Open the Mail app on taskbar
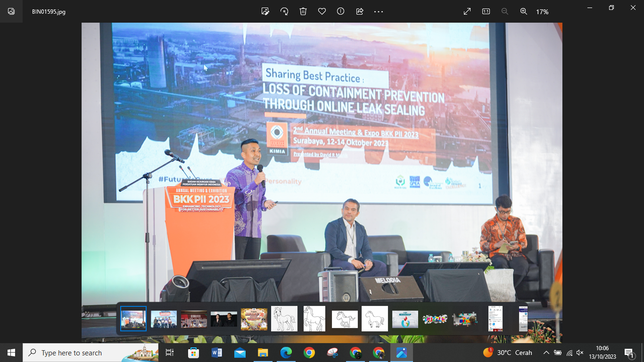Image resolution: width=644 pixels, height=362 pixels. pos(239,353)
